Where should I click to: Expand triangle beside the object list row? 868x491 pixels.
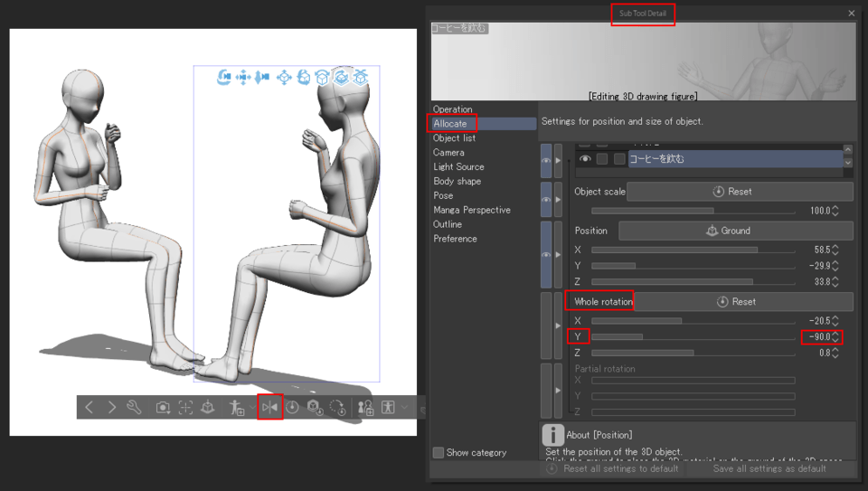click(x=558, y=161)
